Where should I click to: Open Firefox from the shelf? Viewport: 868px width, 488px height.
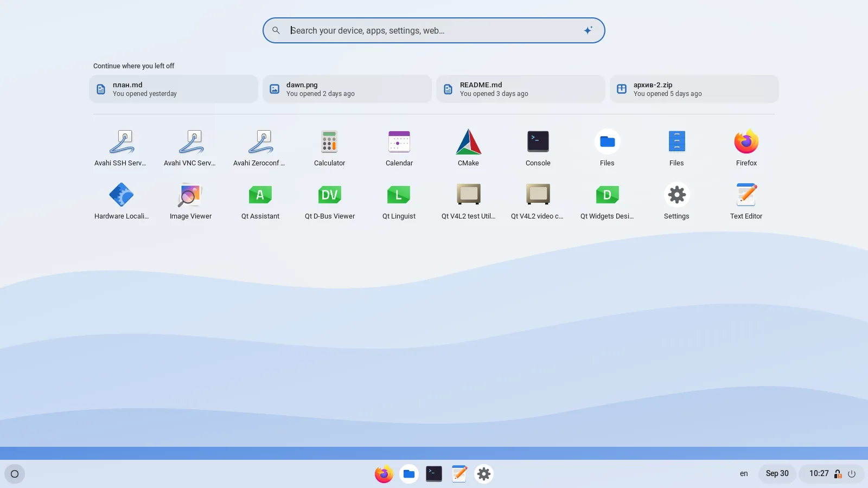pos(384,474)
